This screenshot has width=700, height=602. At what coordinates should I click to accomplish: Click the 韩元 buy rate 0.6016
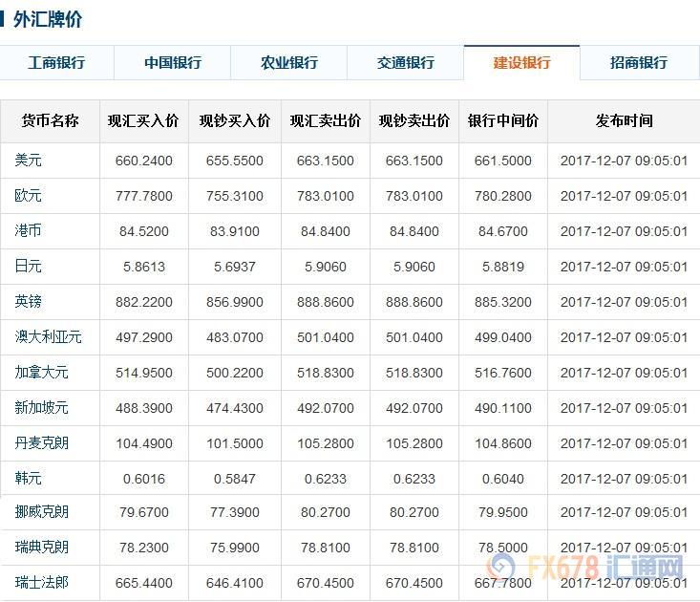144,479
